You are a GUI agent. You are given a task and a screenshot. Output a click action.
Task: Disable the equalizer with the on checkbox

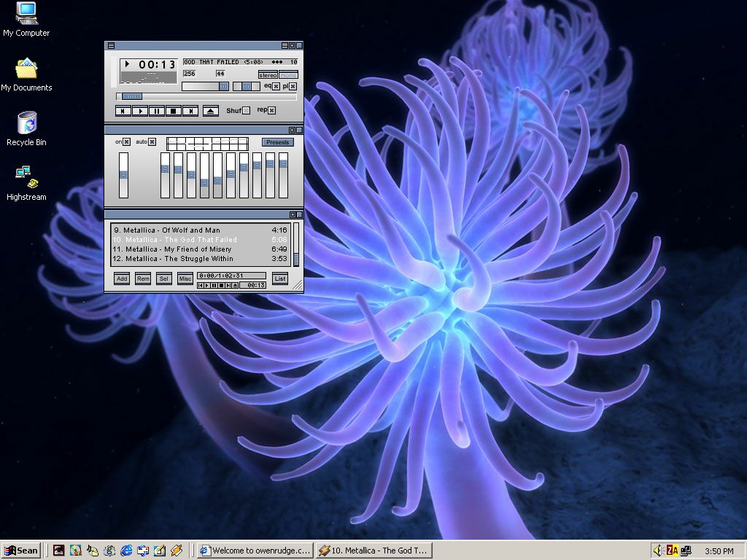coord(126,141)
